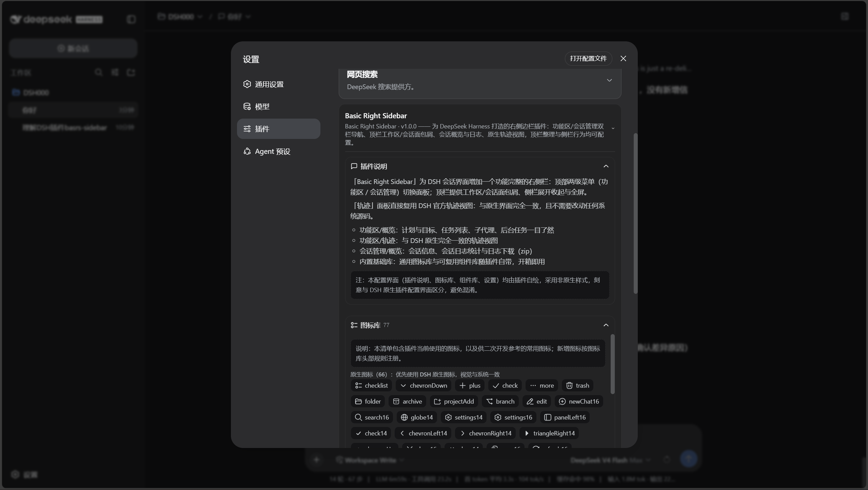Pick the chevronLeft14 icon chip
This screenshot has width=868, height=490.
click(423, 433)
